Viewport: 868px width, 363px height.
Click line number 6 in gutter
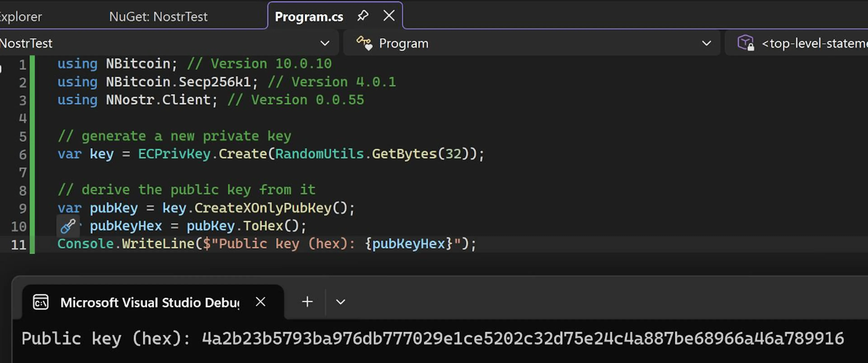point(23,155)
